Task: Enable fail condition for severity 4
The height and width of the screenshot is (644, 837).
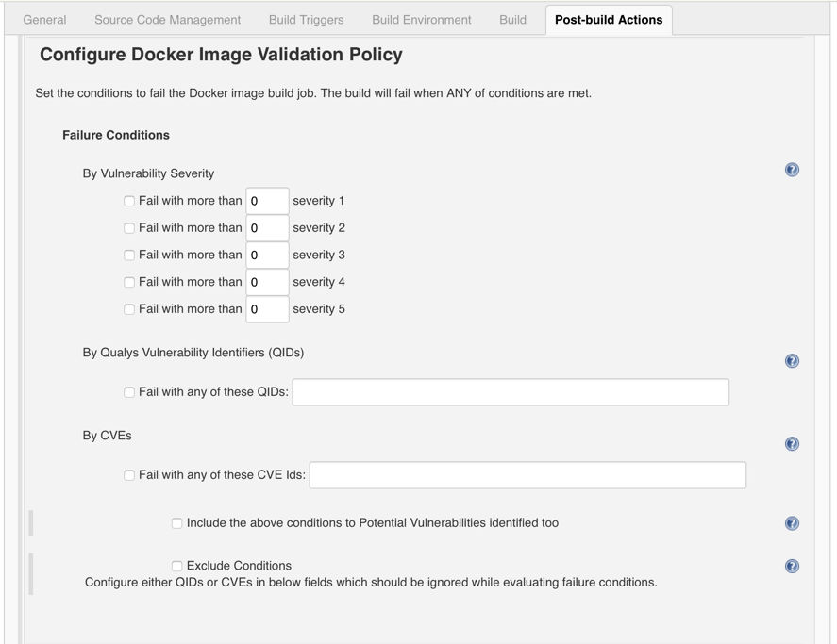Action: pyautogui.click(x=128, y=282)
